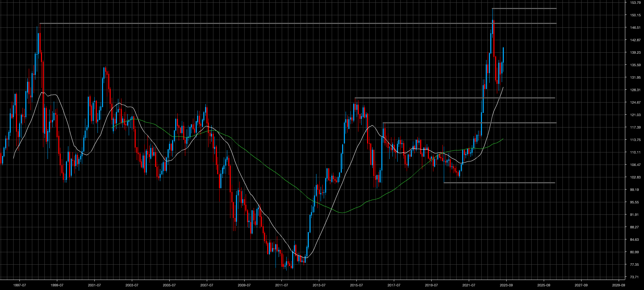Click the 99.19 price axis label
Viewport: 644px width, 290px height.
point(634,190)
